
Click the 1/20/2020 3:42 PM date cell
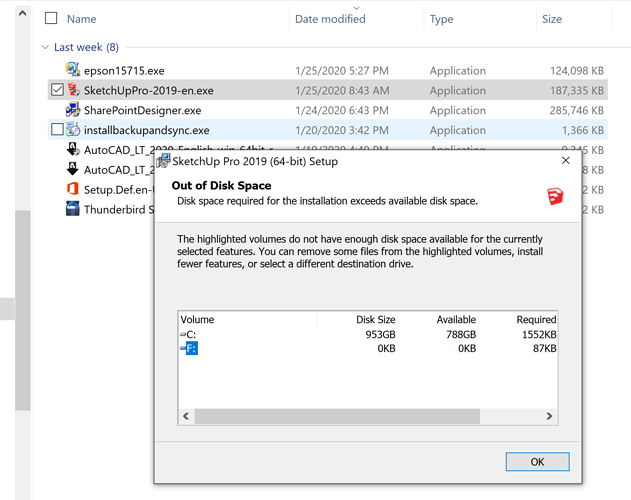coord(342,130)
